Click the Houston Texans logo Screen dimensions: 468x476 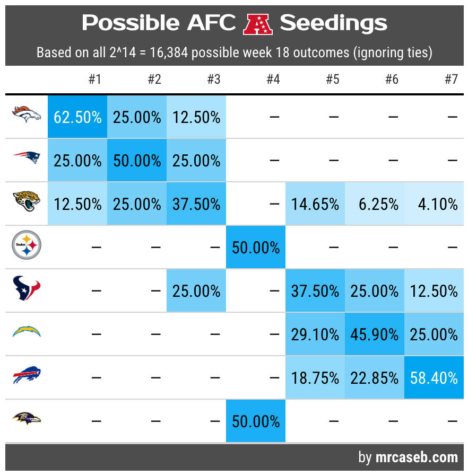27,290
